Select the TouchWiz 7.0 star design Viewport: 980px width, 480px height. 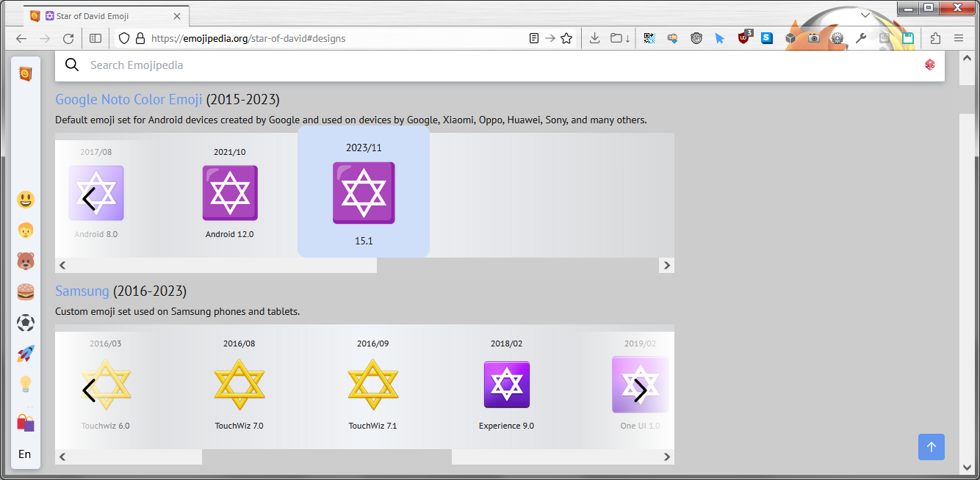239,385
